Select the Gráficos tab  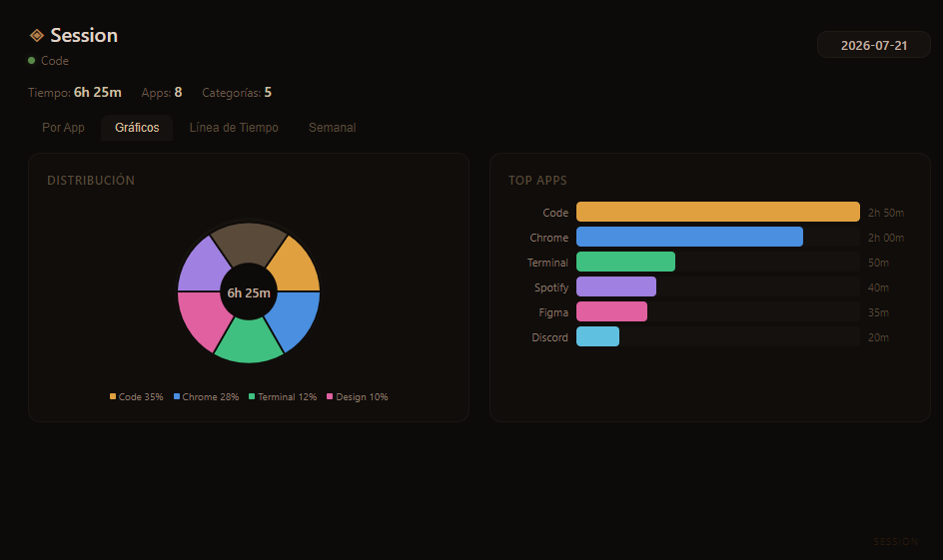click(x=137, y=128)
